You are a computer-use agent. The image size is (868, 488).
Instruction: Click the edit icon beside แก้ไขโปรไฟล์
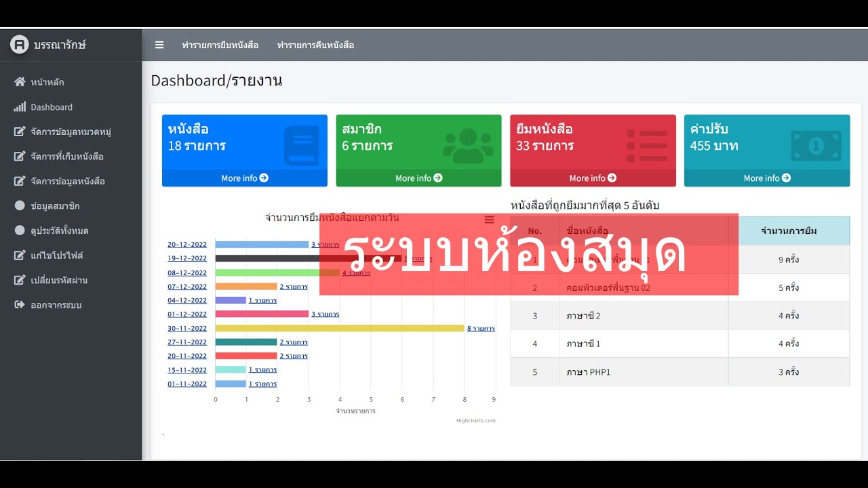[20, 256]
